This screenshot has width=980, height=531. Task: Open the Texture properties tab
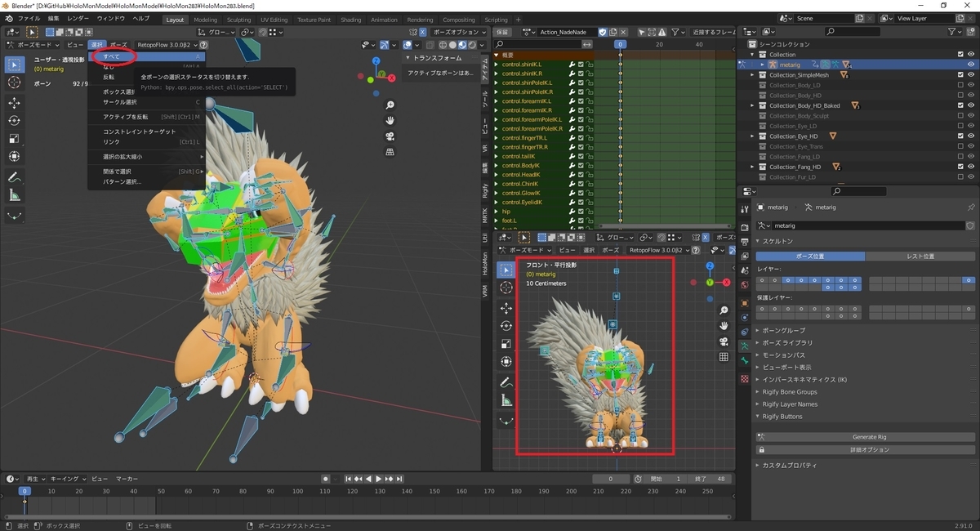tap(744, 379)
